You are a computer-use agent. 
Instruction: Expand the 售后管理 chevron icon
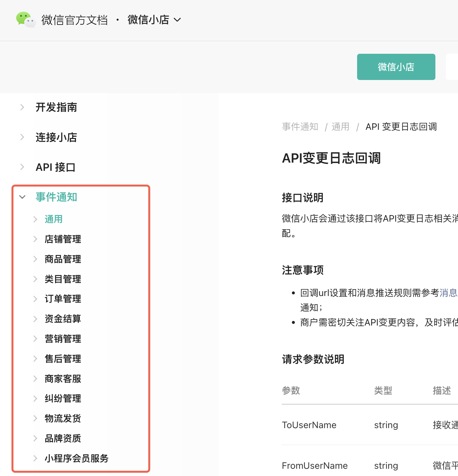35,359
